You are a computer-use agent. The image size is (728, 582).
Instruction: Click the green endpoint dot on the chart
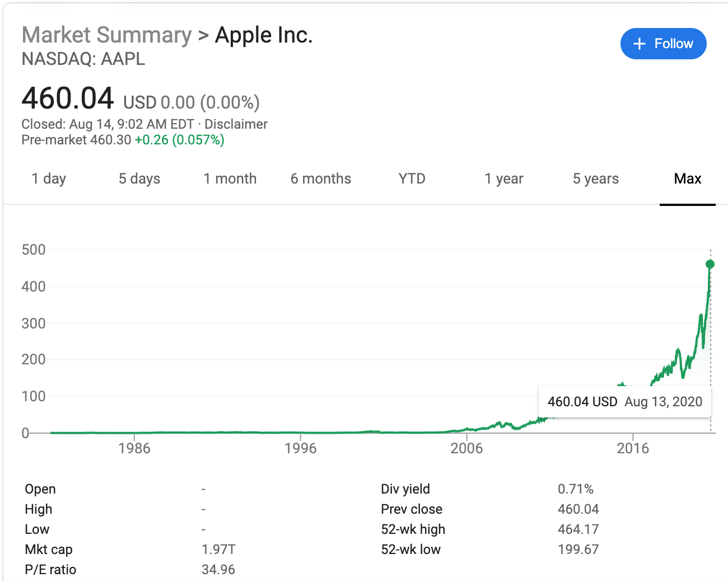point(710,264)
